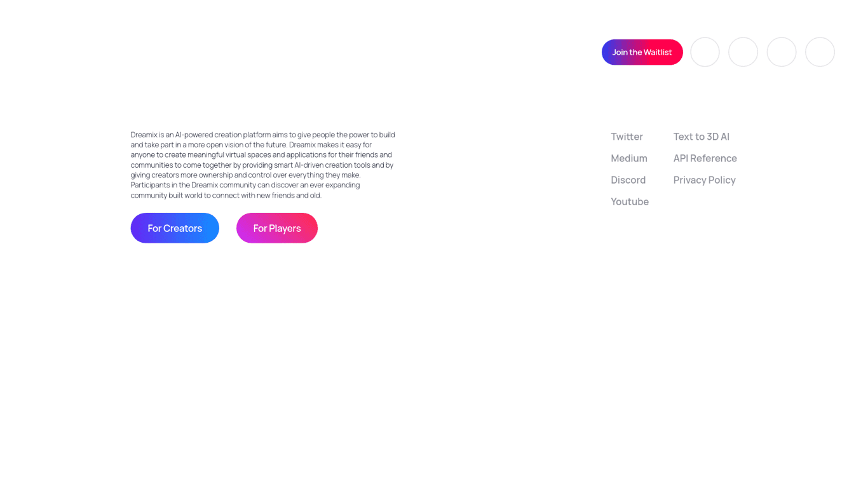Open the Twitter link

tap(627, 137)
